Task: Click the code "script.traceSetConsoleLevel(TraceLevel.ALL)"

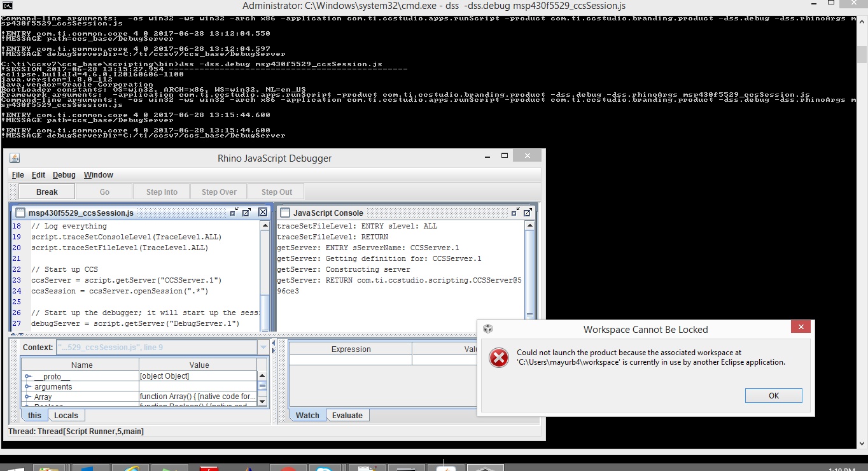Action: coord(126,237)
